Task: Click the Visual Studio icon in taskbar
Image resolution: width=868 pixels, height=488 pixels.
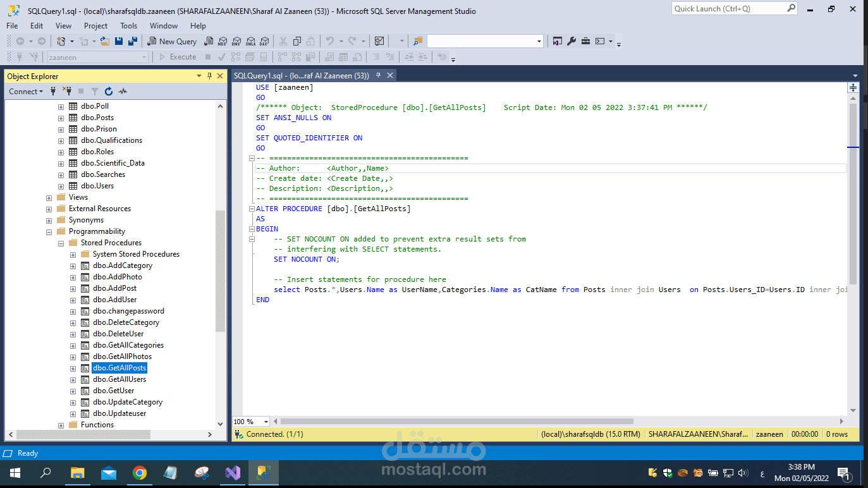Action: click(233, 473)
